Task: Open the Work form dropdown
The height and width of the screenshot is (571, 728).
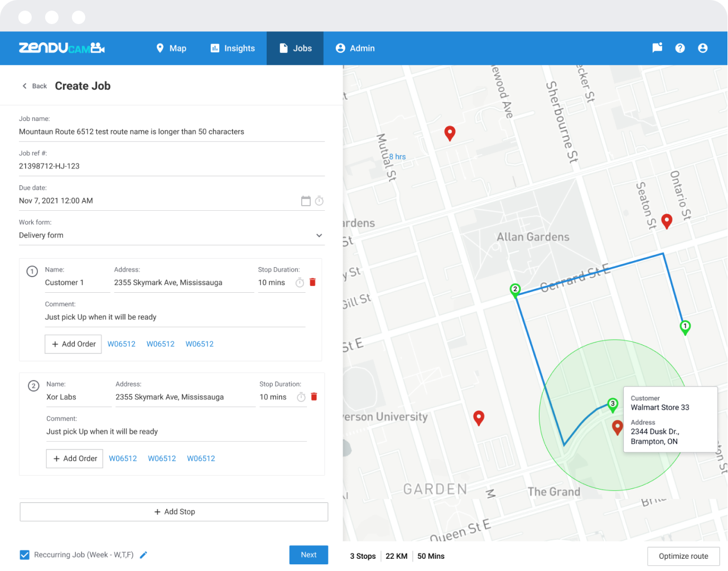Action: [319, 235]
